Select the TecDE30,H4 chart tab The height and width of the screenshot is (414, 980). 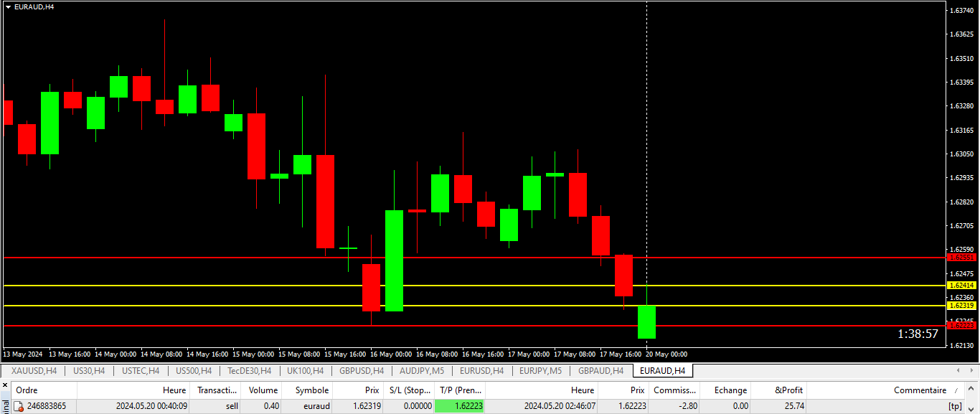pos(249,371)
